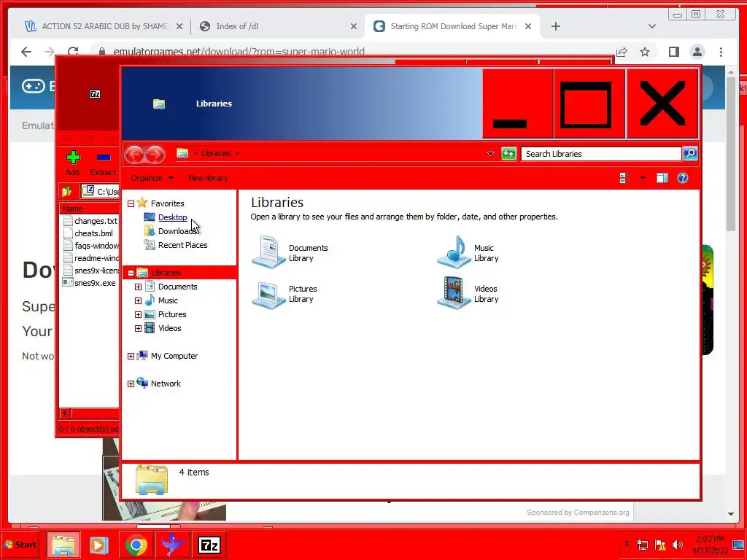Open Downloads under Favorites
The width and height of the screenshot is (747, 560).
[x=177, y=231]
